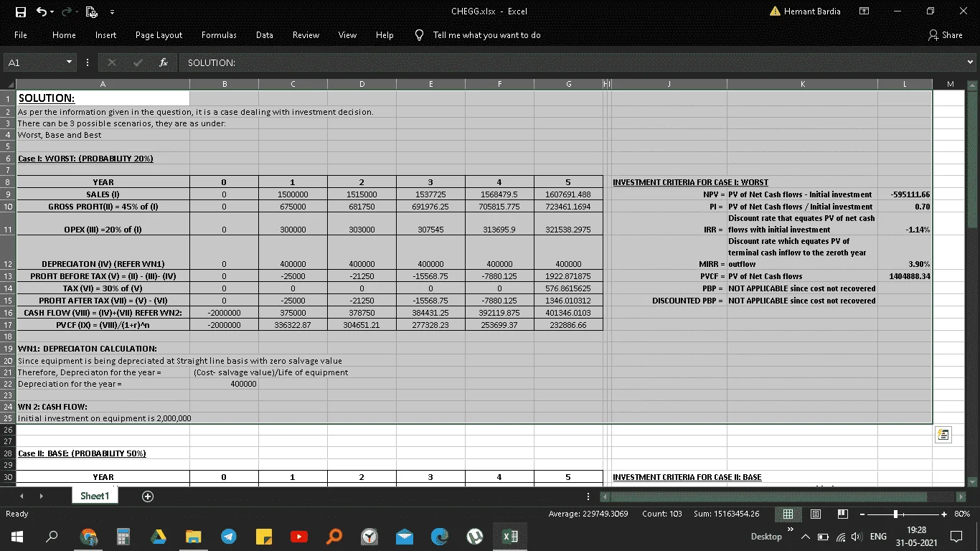Open Customize Quick Access Toolbar dropdown

(113, 12)
